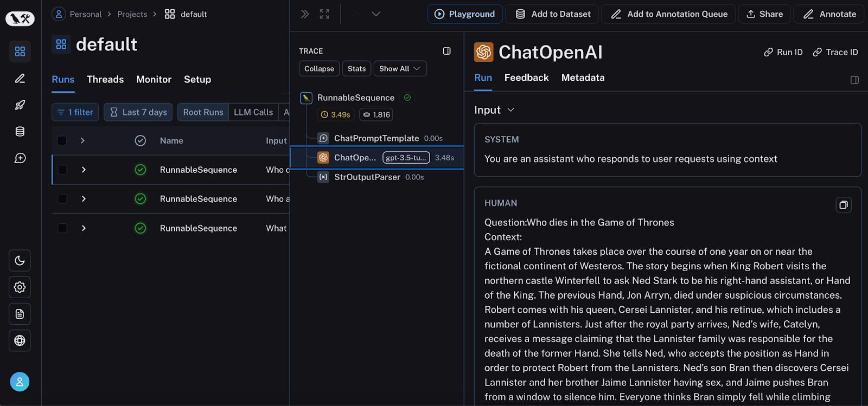
Task: Open the Last 7 days time filter
Action: point(138,112)
